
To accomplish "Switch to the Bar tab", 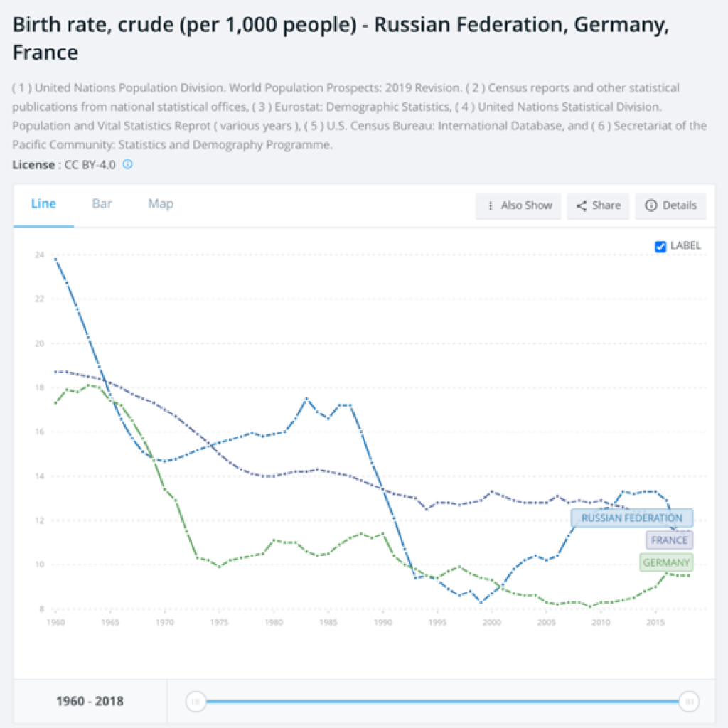I will point(102,204).
